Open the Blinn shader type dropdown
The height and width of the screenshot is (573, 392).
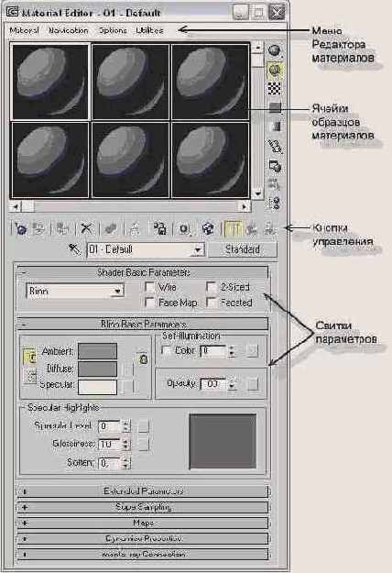pyautogui.click(x=75, y=292)
